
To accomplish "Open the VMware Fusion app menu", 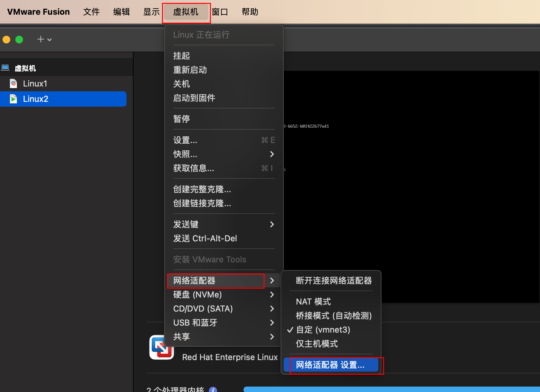I will (38, 12).
